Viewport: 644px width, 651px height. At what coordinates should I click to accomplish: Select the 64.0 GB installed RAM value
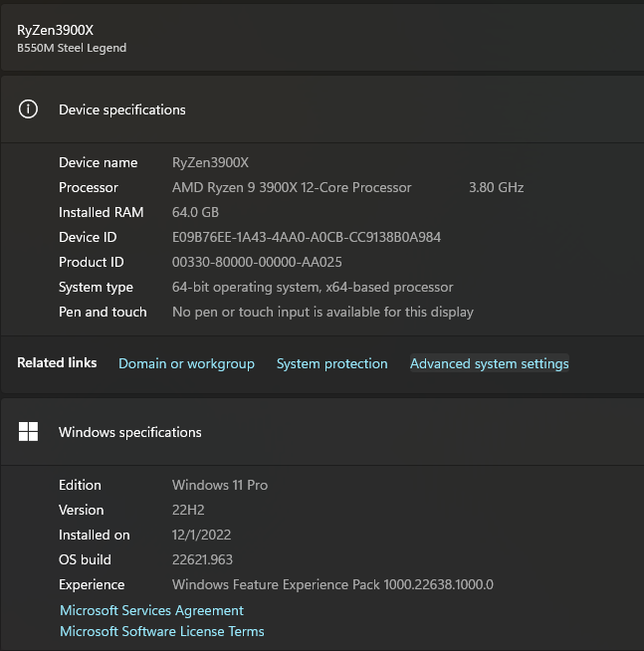click(x=195, y=212)
